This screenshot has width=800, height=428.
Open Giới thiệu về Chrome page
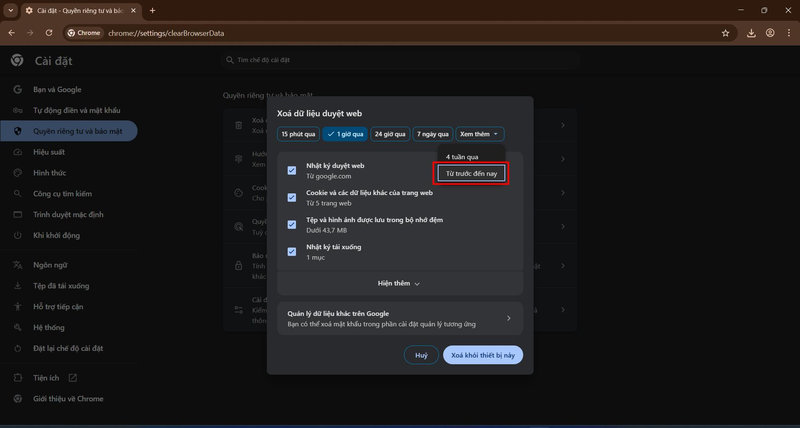tap(68, 399)
